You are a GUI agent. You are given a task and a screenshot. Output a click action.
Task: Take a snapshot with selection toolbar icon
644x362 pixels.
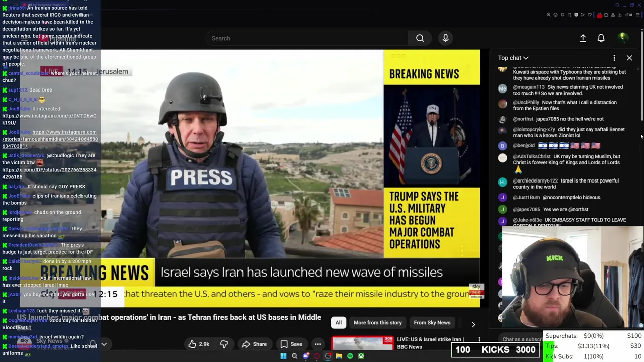click(x=569, y=15)
